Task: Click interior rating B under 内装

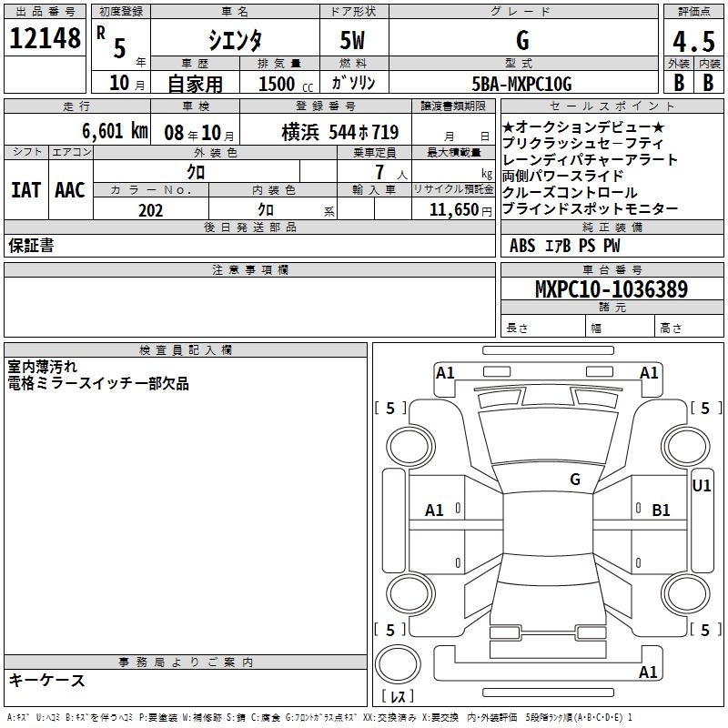Action: 708,83
